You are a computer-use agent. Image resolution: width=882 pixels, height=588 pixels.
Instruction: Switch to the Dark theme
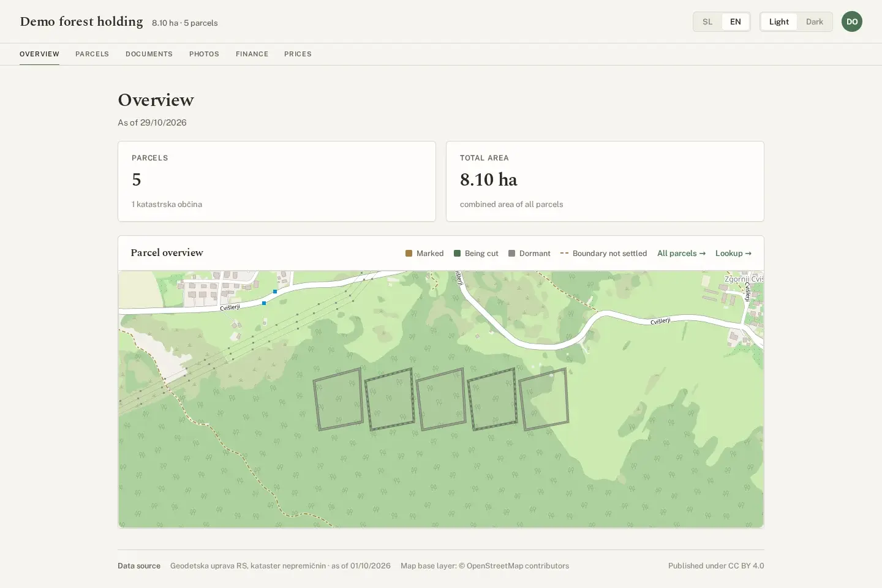[x=815, y=21]
